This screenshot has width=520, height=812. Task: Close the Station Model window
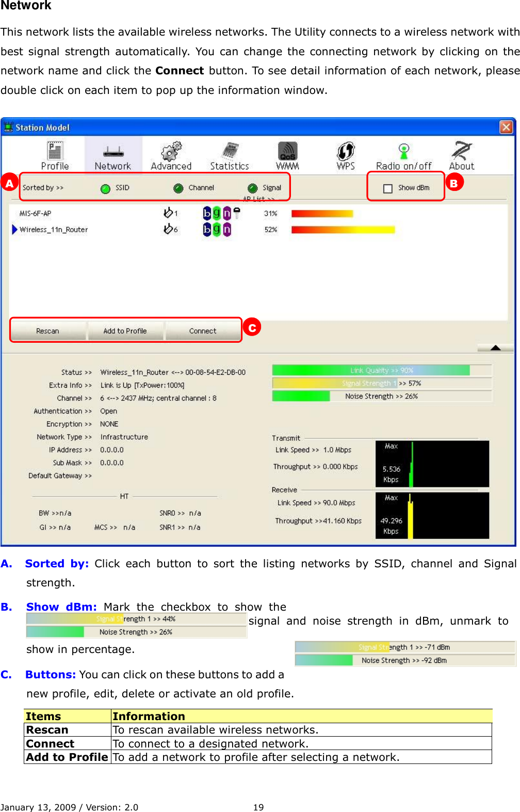click(506, 127)
